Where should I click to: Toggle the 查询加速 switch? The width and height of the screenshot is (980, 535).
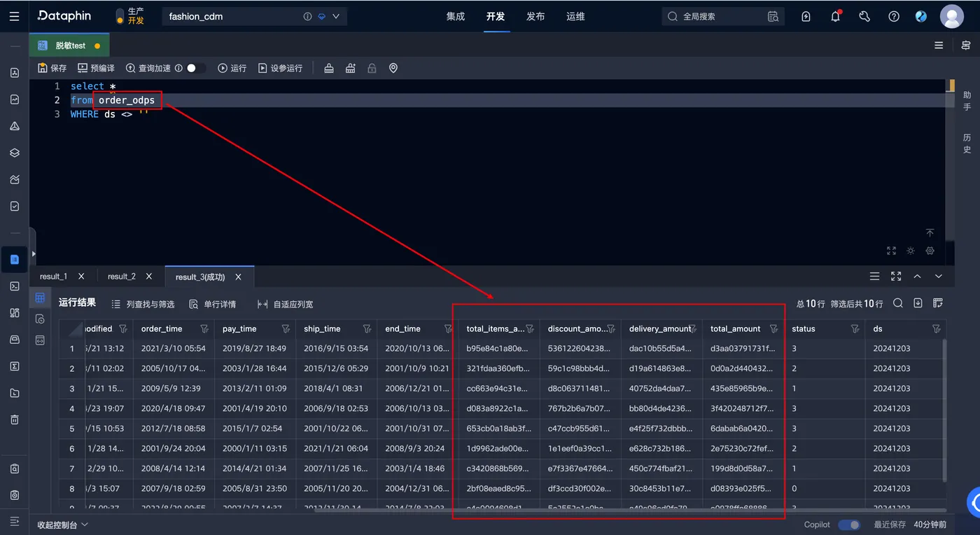point(196,68)
